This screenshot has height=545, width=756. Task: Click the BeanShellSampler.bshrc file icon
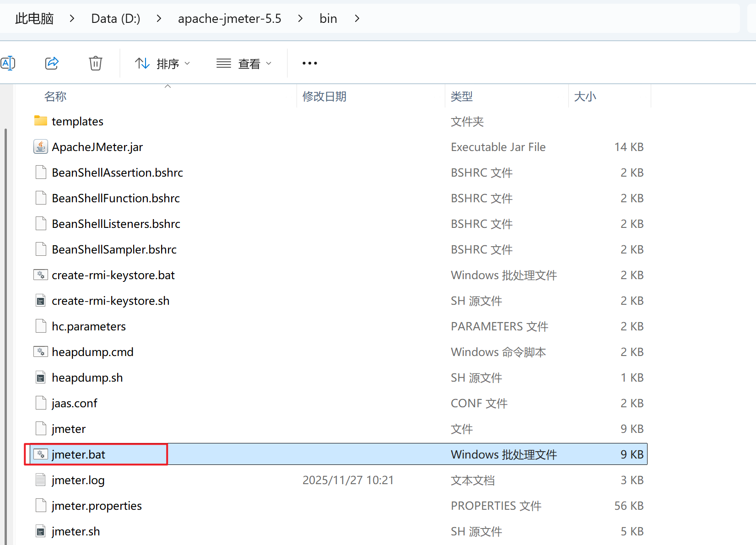coord(41,249)
